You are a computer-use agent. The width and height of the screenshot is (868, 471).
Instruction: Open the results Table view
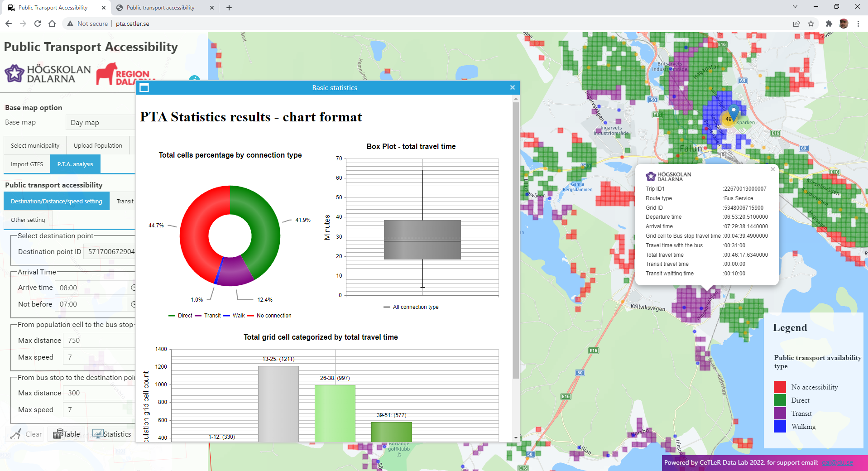click(x=67, y=434)
